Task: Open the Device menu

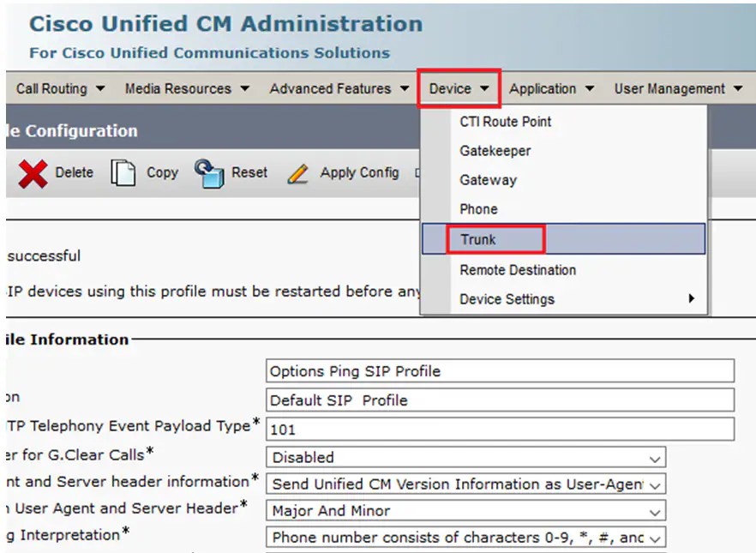Action: tap(458, 88)
